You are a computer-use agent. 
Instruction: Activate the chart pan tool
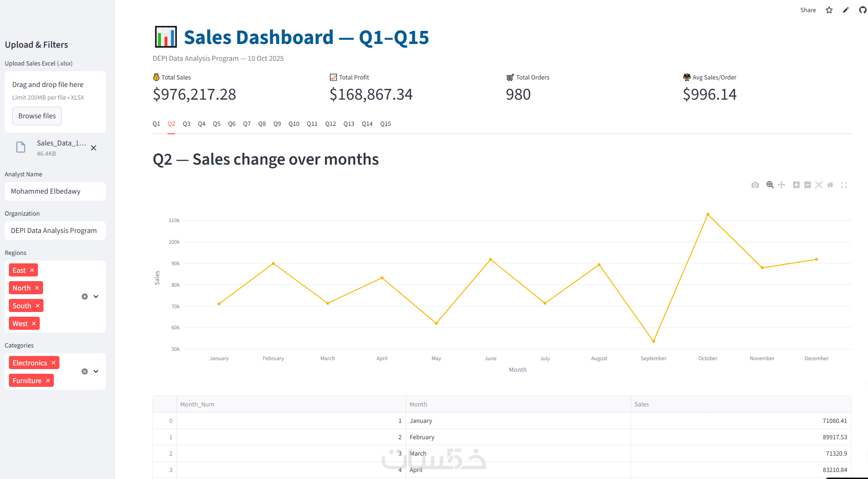[781, 185]
